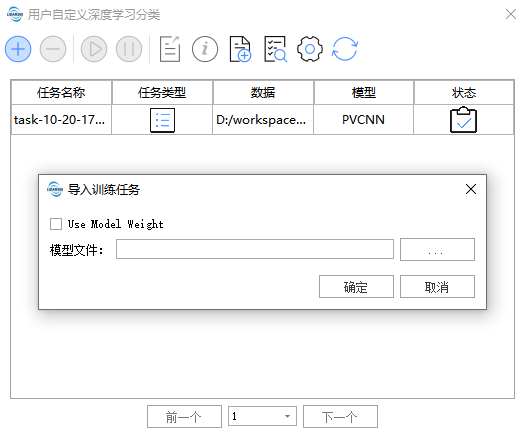Click the remove task minus icon
525x439 pixels.
click(x=53, y=49)
